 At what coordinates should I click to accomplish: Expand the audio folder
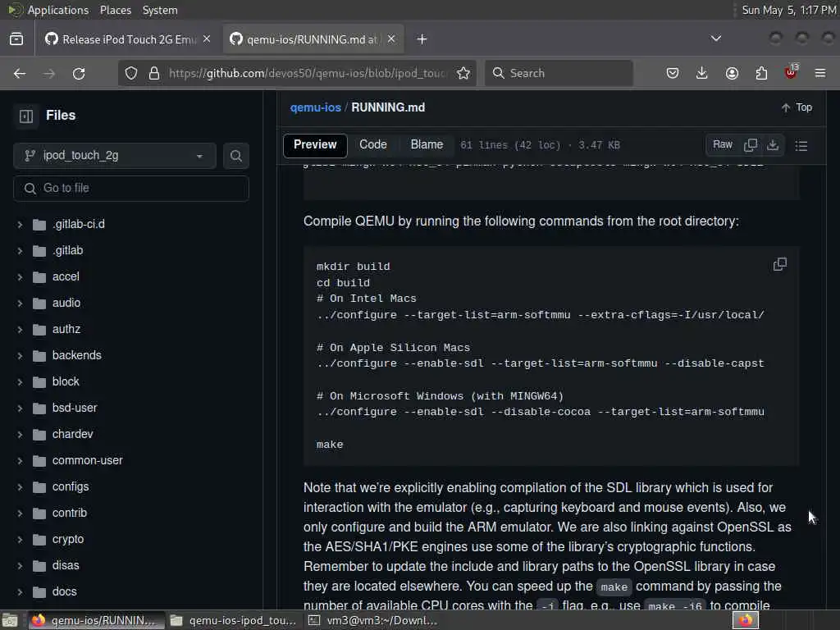pos(20,304)
